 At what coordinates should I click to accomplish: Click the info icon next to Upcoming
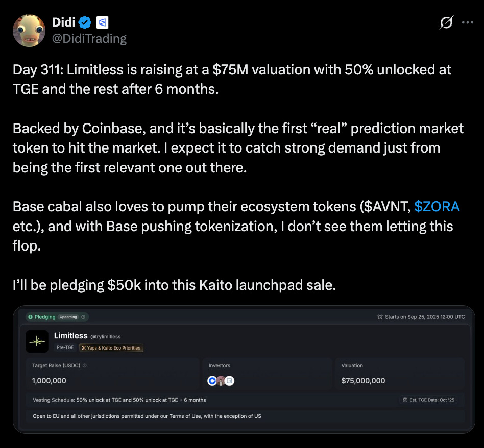(83, 317)
